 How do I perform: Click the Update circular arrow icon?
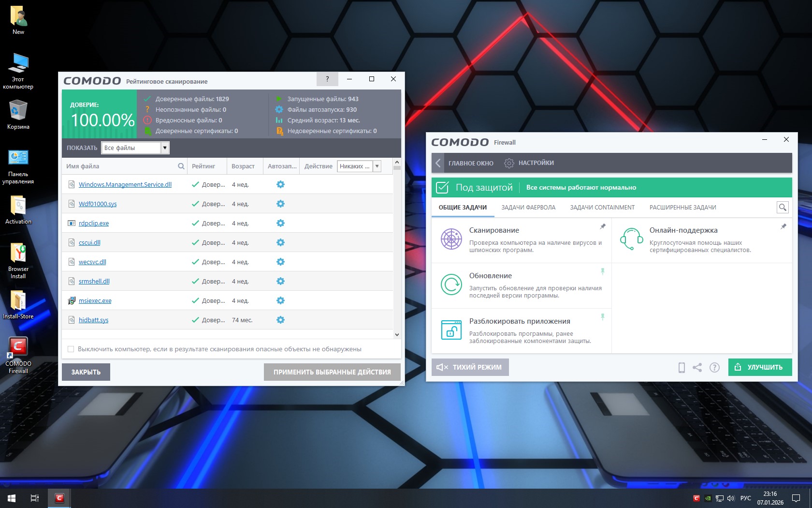pos(451,284)
